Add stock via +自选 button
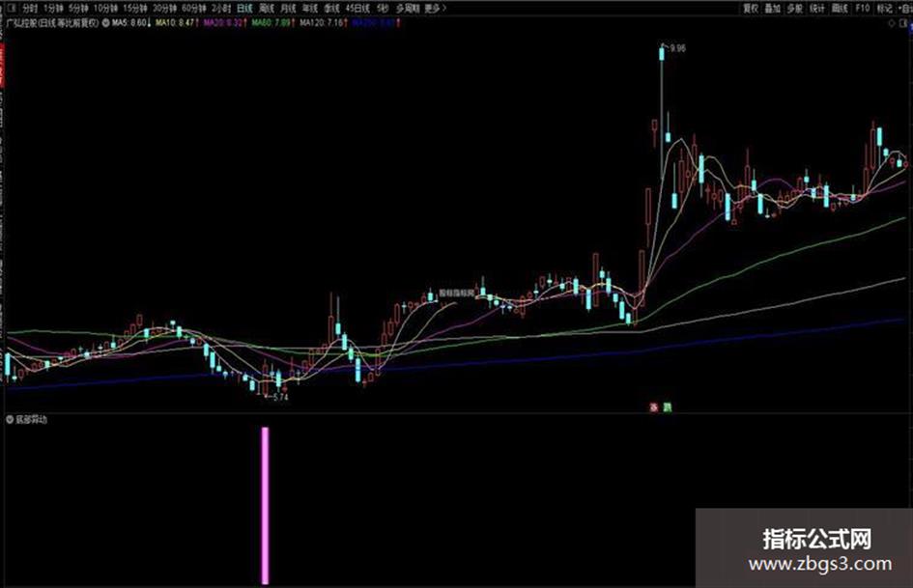This screenshot has height=588, width=913. pyautogui.click(x=905, y=8)
